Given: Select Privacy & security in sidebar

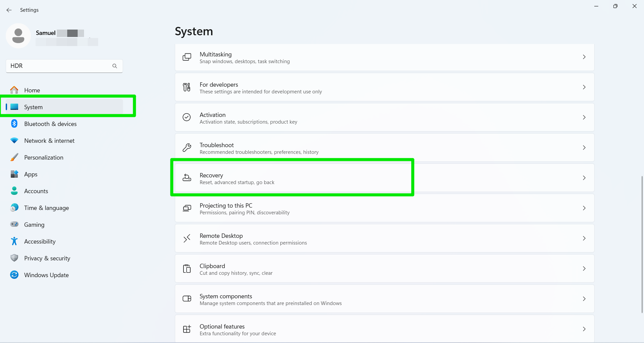Looking at the screenshot, I should pos(47,258).
